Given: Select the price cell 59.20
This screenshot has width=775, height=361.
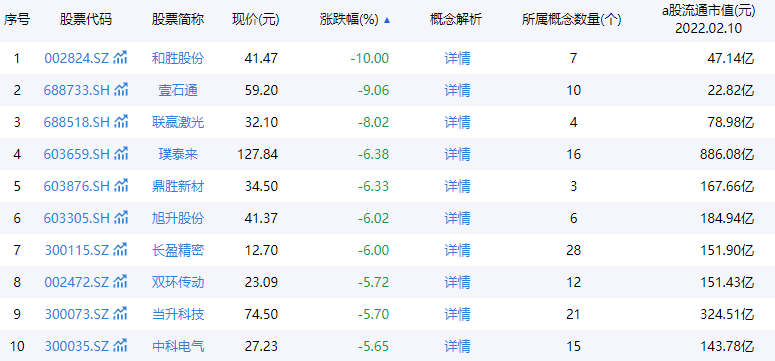Looking at the screenshot, I should point(261,90).
